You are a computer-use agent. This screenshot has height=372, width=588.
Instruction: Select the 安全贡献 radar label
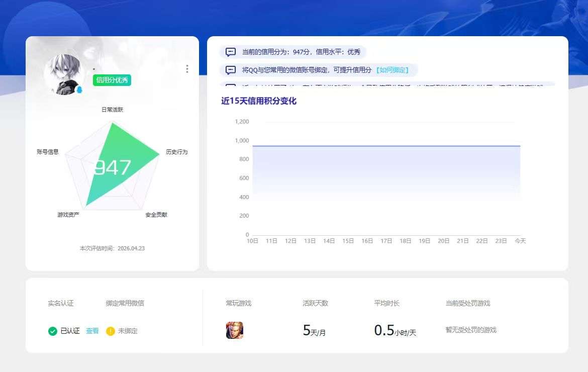click(156, 215)
